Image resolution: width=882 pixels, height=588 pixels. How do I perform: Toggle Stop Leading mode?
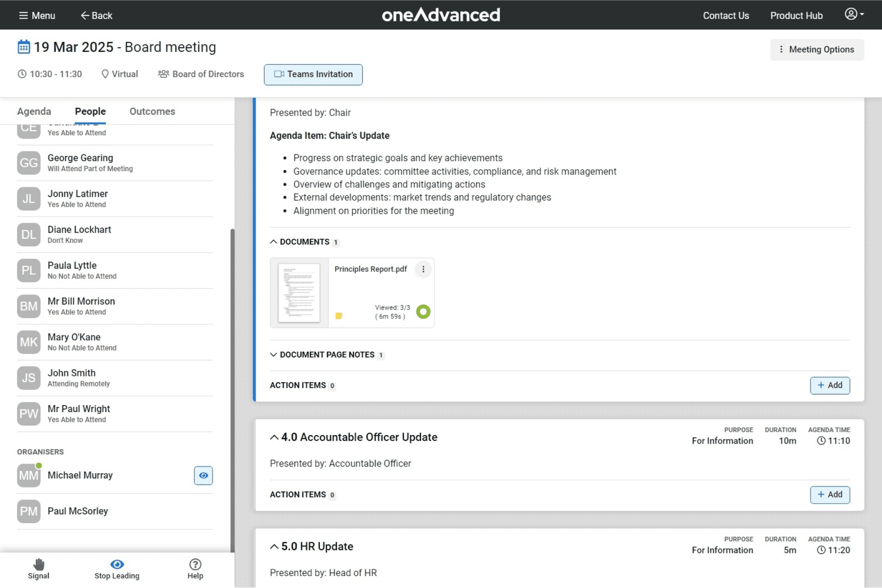(117, 569)
